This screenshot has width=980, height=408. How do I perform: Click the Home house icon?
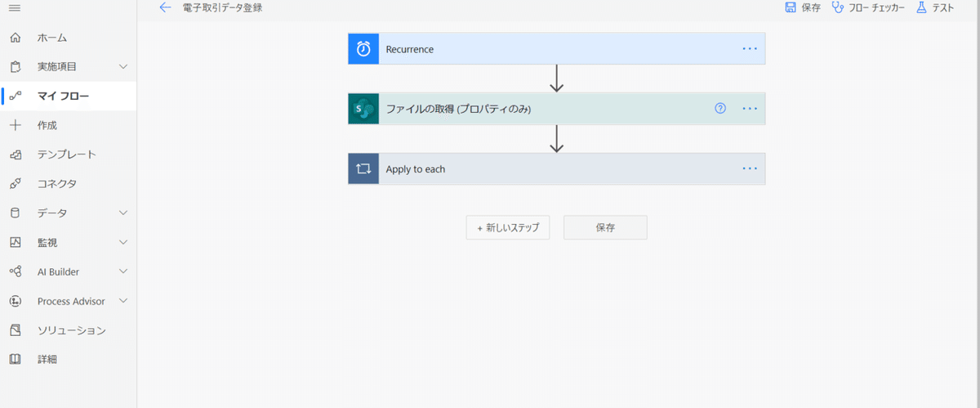click(15, 38)
